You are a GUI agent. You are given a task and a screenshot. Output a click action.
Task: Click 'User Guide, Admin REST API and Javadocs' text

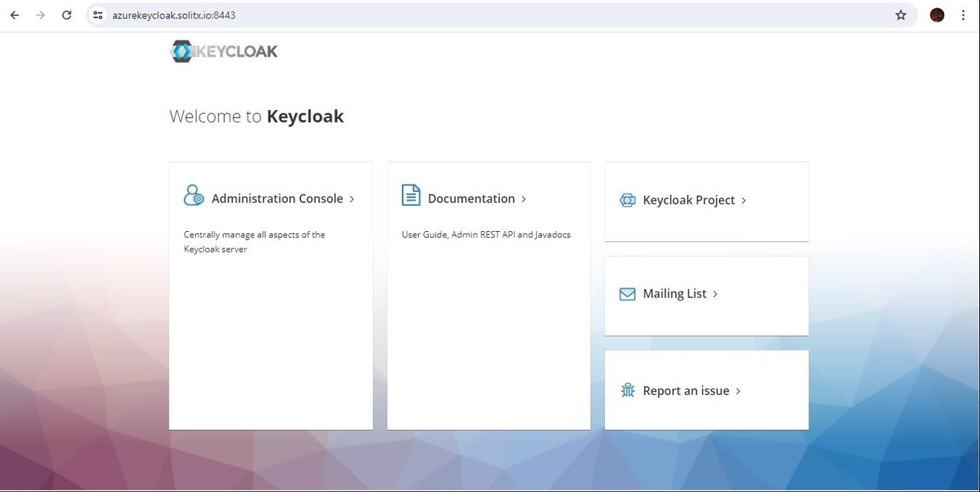(486, 235)
